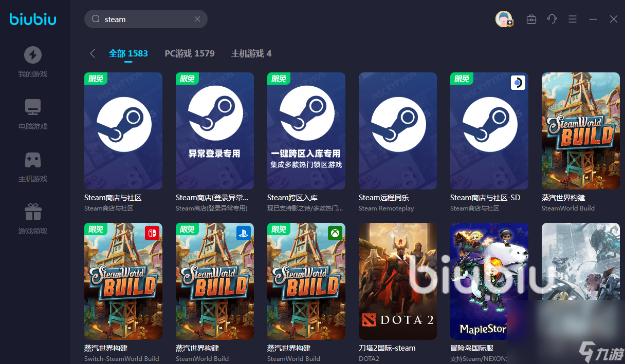Image resolution: width=625 pixels, height=364 pixels.
Task: Click the PlayStation badge on 蒸汽世界构建 card
Action: 244,233
